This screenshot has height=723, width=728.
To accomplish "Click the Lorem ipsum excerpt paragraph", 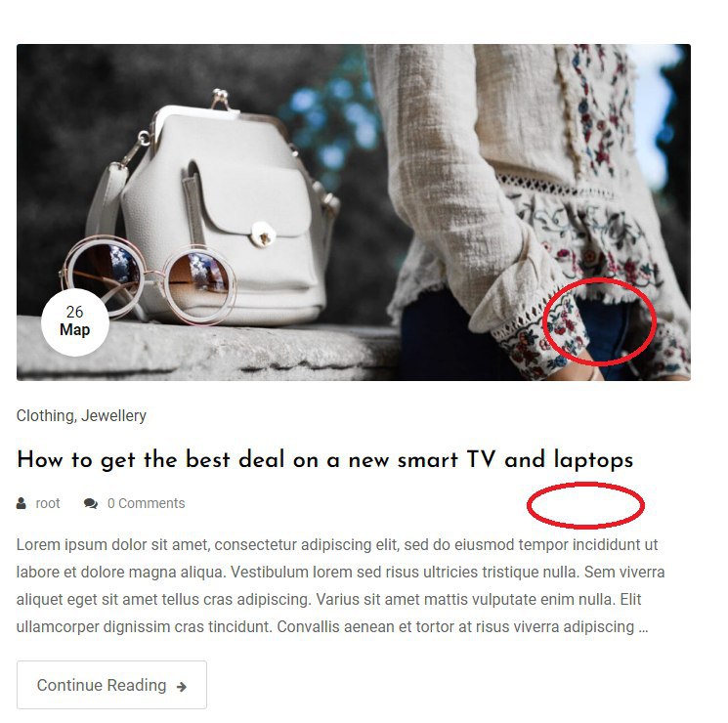I will coord(341,585).
